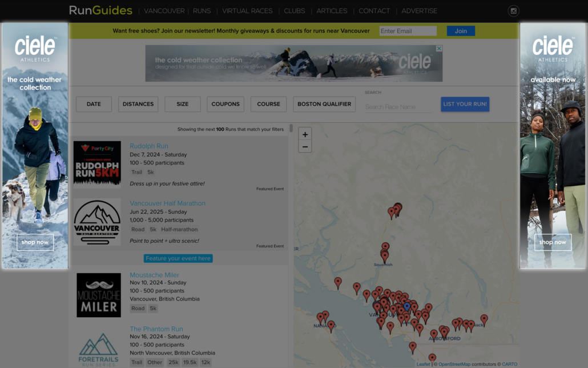Go to the RUNS menu

[202, 11]
